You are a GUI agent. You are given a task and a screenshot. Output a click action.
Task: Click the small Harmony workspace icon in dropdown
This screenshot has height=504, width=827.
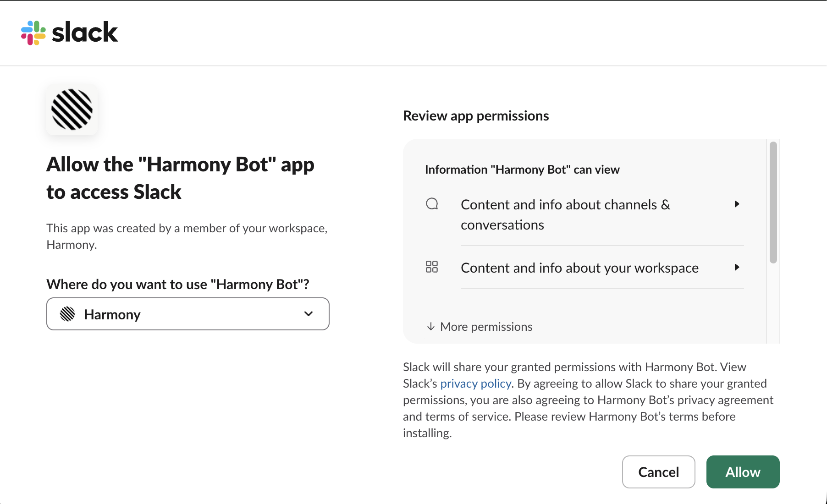coord(67,314)
